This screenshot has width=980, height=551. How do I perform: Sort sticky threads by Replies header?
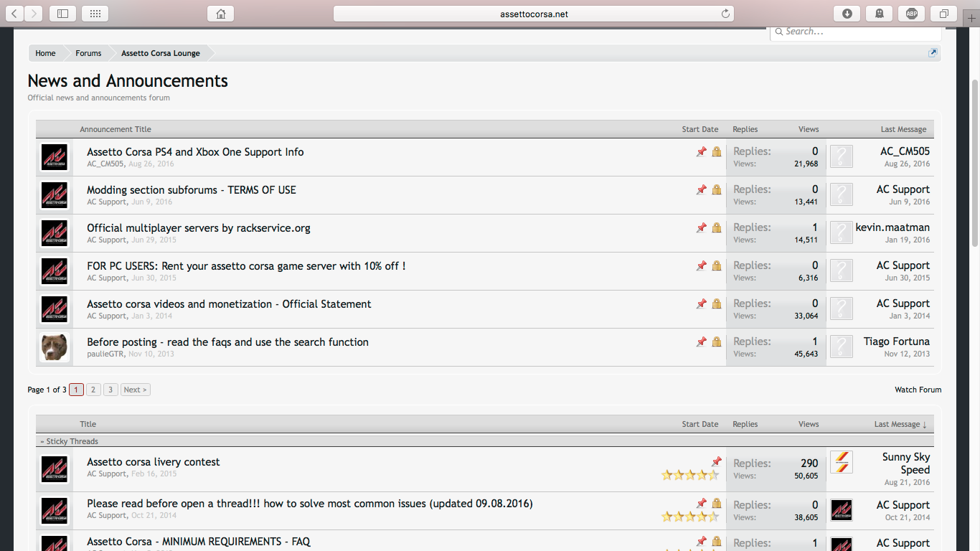pyautogui.click(x=745, y=424)
